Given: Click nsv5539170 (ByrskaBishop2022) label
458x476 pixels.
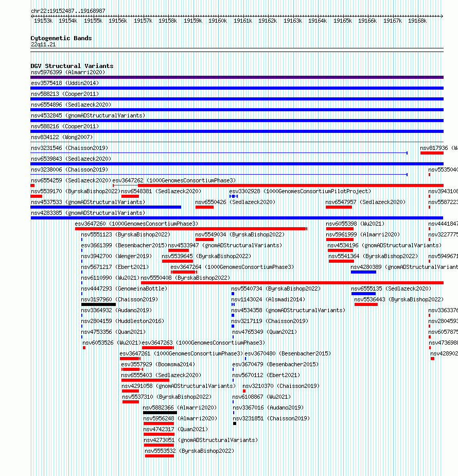Looking at the screenshot, I should click(x=76, y=191).
